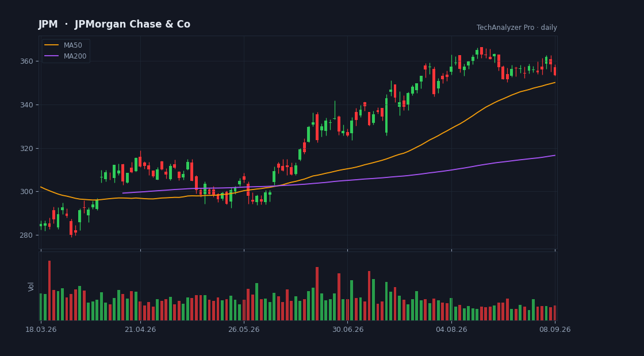This screenshot has width=644, height=356.
Task: Click the JPM JPMorgan Chase & Co title
Action: (x=114, y=25)
